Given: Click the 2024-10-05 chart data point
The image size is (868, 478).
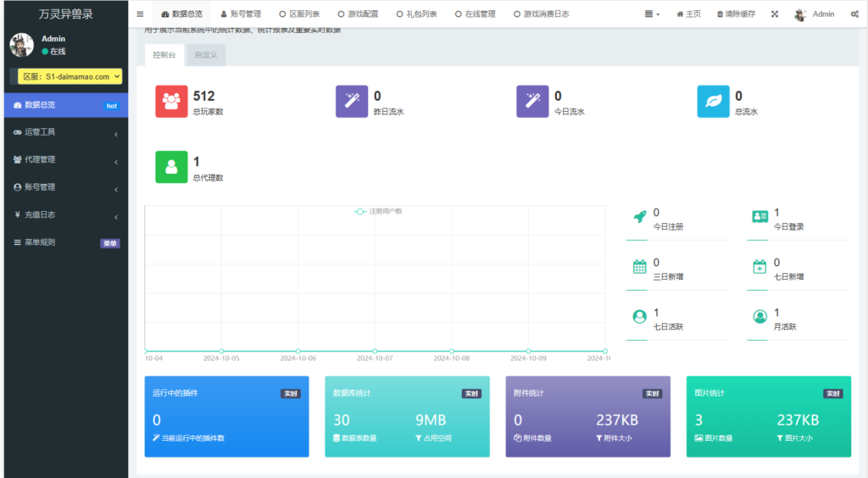Looking at the screenshot, I should (x=221, y=352).
